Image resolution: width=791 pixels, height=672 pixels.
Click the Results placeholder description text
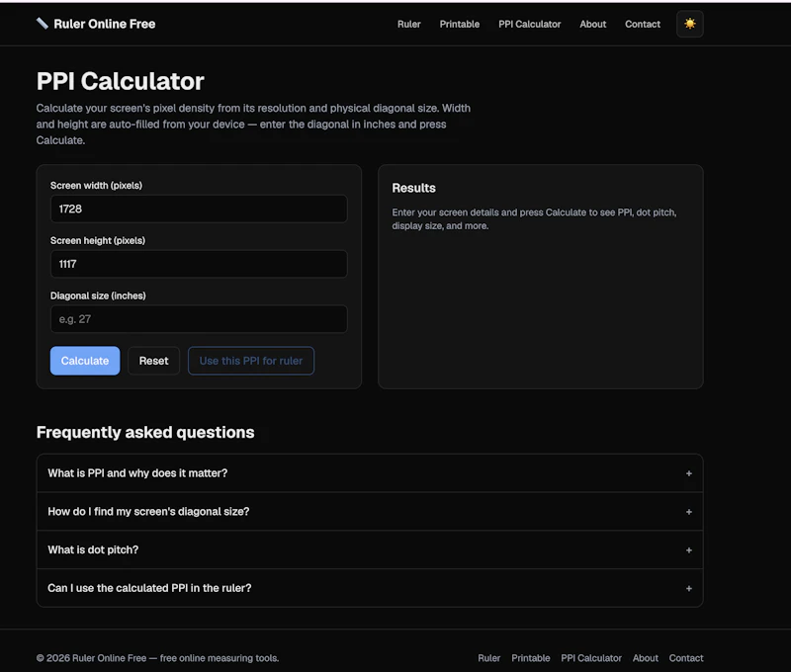point(534,218)
